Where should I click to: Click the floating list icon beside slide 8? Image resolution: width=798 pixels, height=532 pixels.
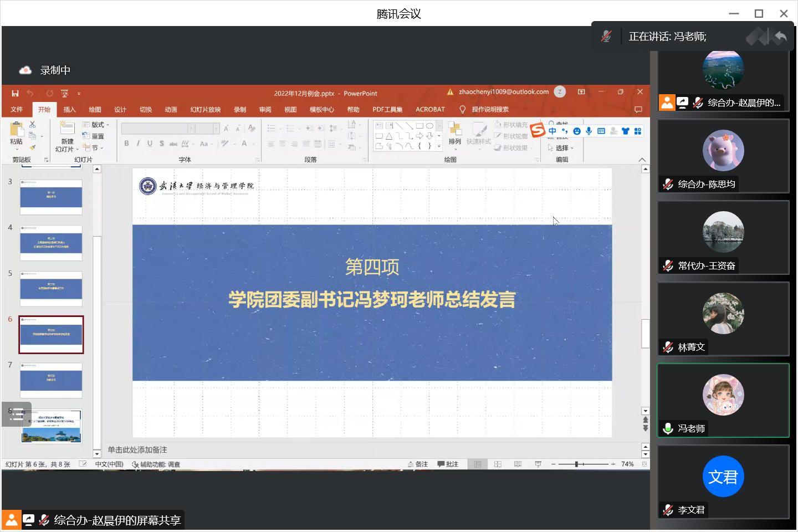[x=16, y=414]
